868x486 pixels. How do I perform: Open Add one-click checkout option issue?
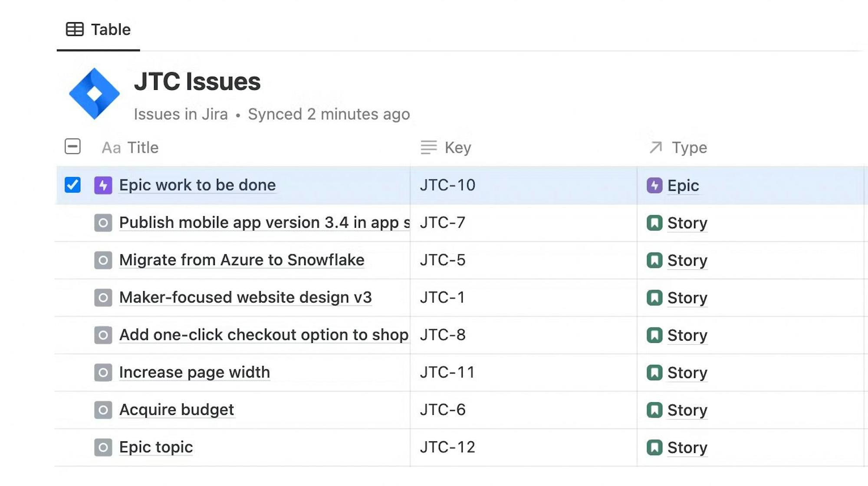coord(264,335)
